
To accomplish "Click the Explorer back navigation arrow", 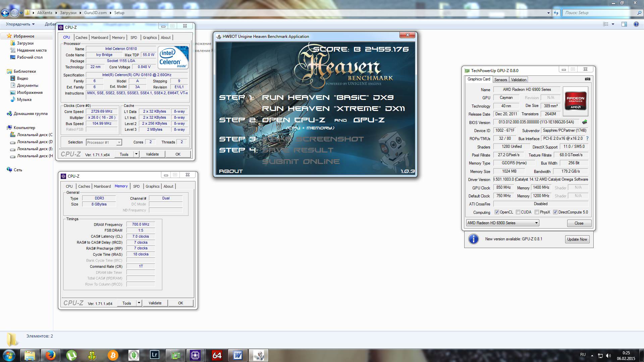I will tap(5, 13).
